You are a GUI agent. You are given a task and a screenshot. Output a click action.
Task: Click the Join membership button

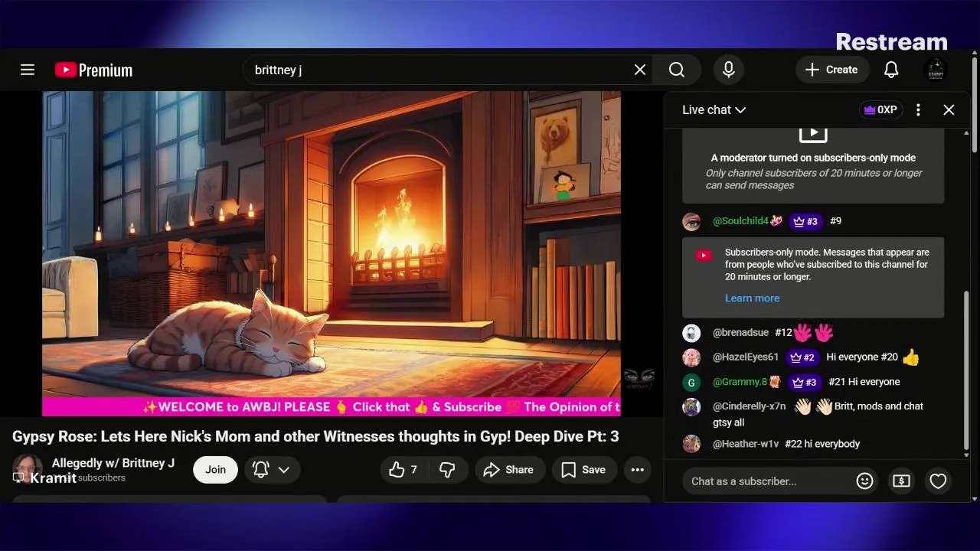215,469
